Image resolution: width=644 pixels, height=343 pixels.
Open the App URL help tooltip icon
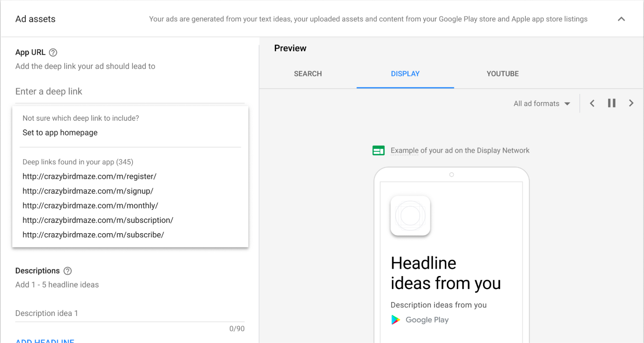[53, 52]
